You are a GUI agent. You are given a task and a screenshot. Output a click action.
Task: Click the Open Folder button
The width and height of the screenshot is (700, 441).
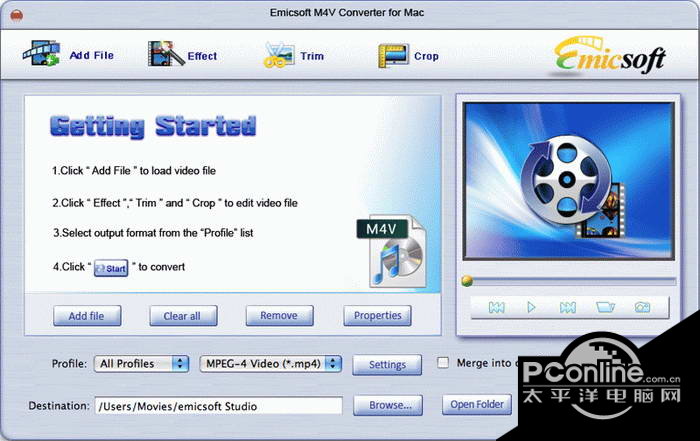tap(477, 404)
